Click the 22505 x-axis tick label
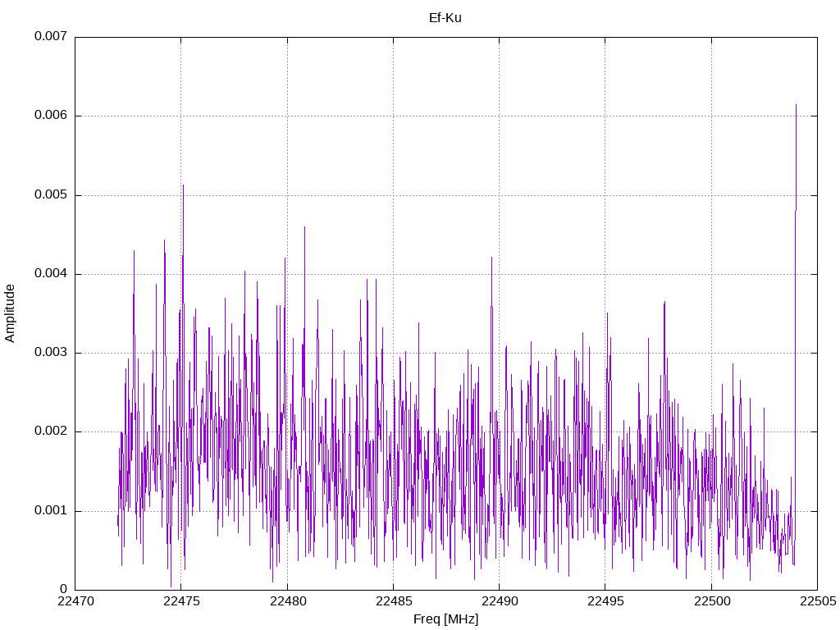This screenshot has height=630, width=840. [x=817, y=602]
